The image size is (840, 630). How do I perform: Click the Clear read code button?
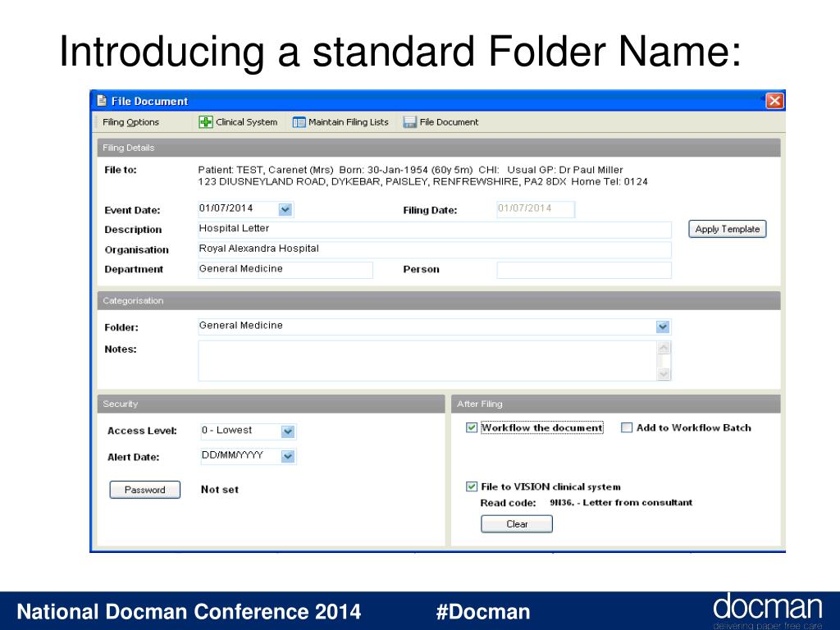517,524
